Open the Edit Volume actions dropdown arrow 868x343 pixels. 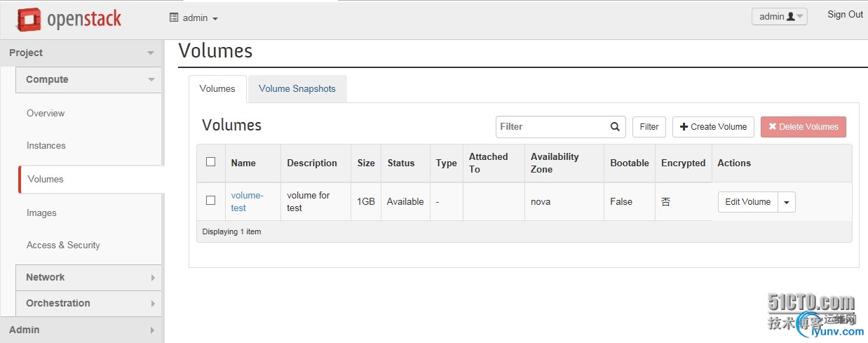tap(786, 202)
